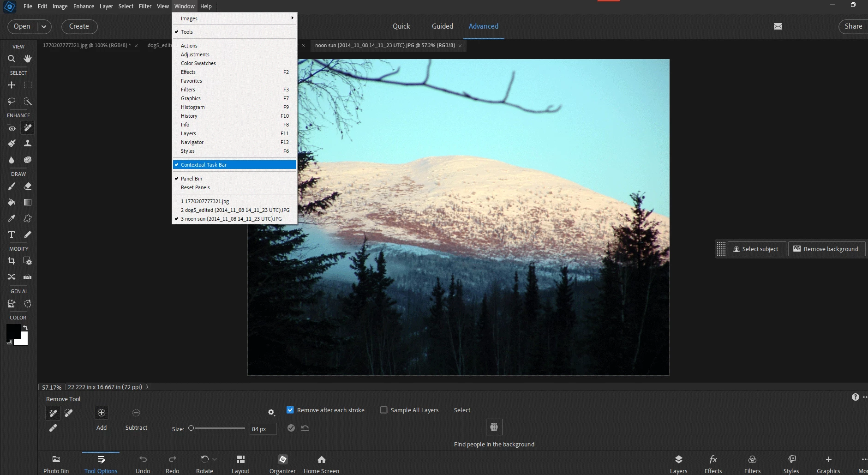Screen dimensions: 868x475
Task: Select the Eraser tool
Action: click(28, 186)
